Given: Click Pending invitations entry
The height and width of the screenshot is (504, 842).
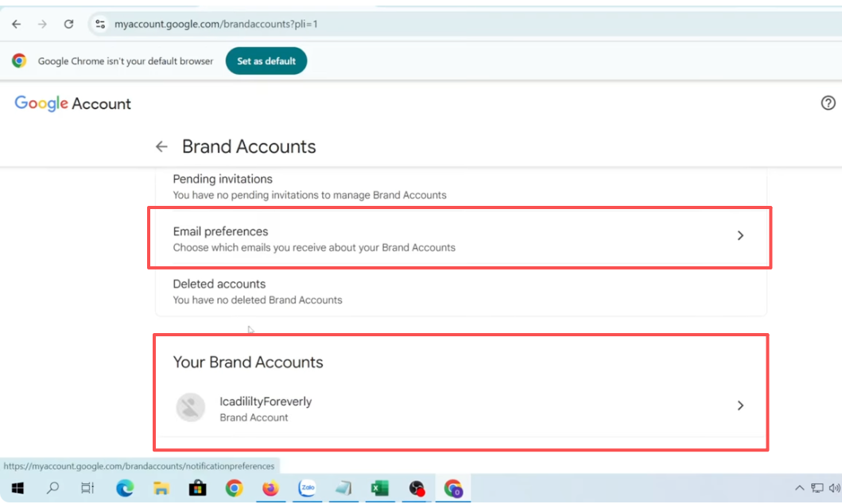Looking at the screenshot, I should pyautogui.click(x=460, y=186).
